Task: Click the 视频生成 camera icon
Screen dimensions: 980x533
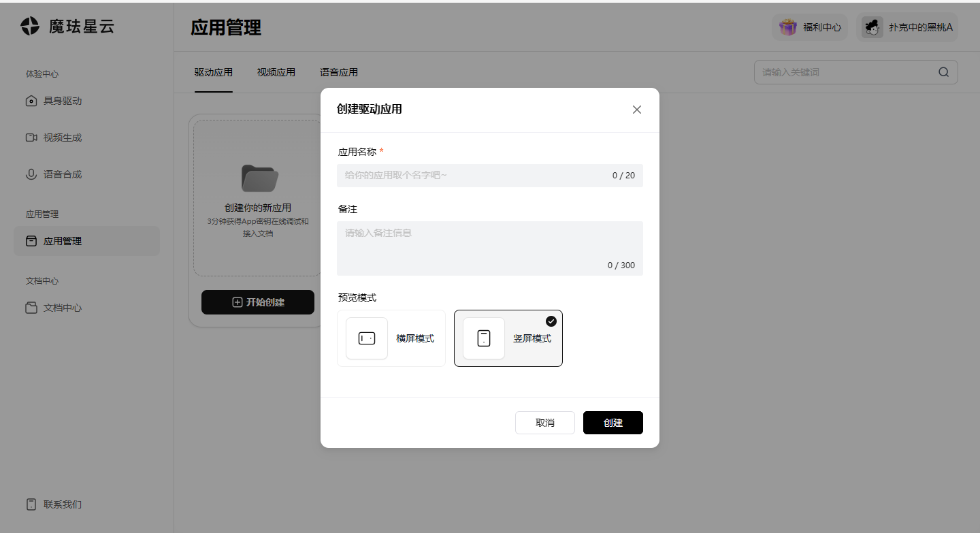Action: (x=31, y=138)
